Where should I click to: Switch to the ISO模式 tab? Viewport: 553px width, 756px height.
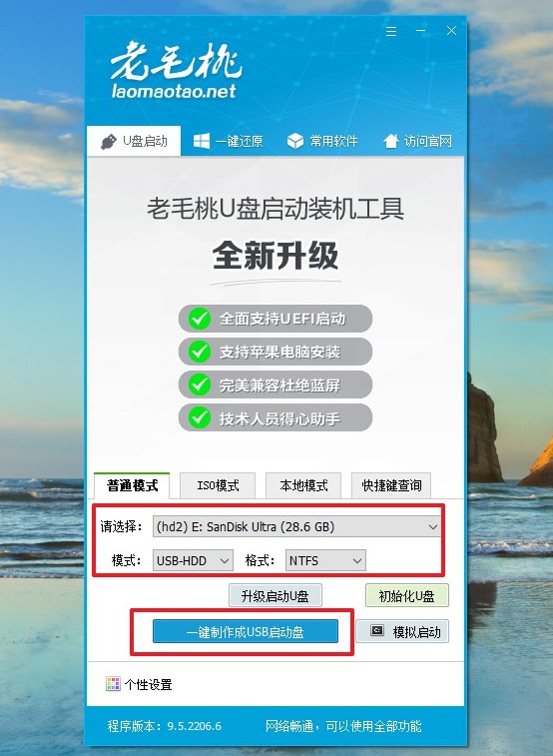[218, 485]
